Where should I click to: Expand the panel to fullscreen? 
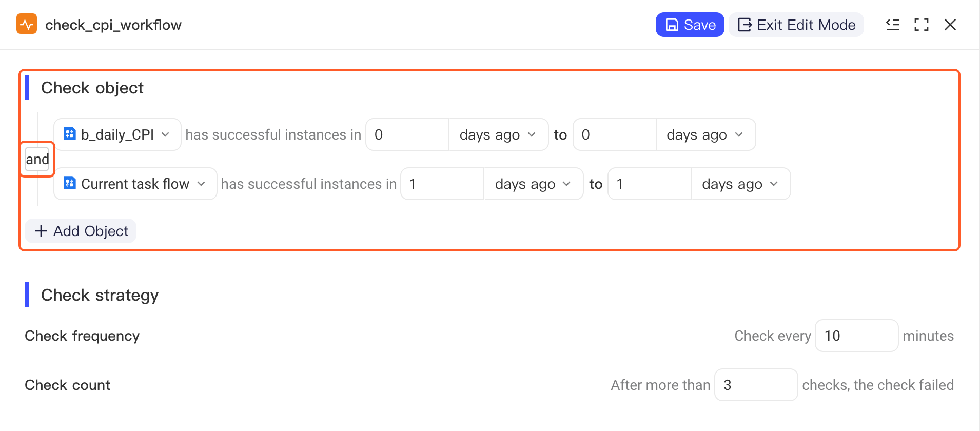tap(922, 25)
